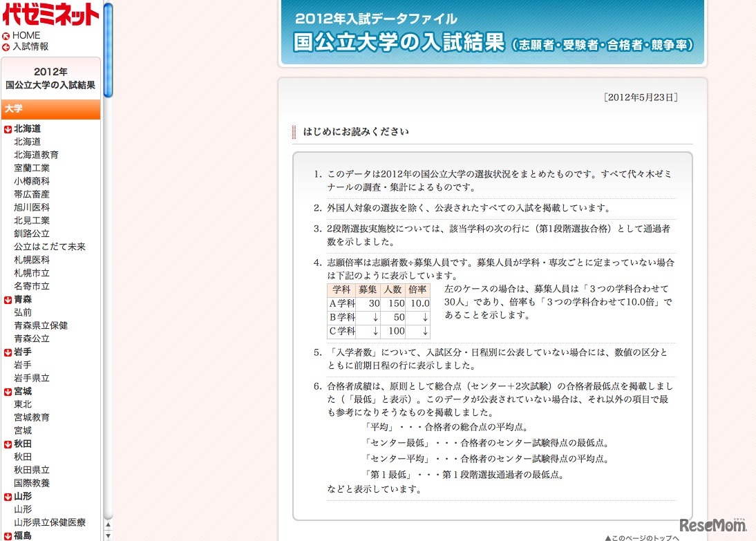Click the red arrow icon beside HOME
The height and width of the screenshot is (541, 756).
click(x=6, y=36)
